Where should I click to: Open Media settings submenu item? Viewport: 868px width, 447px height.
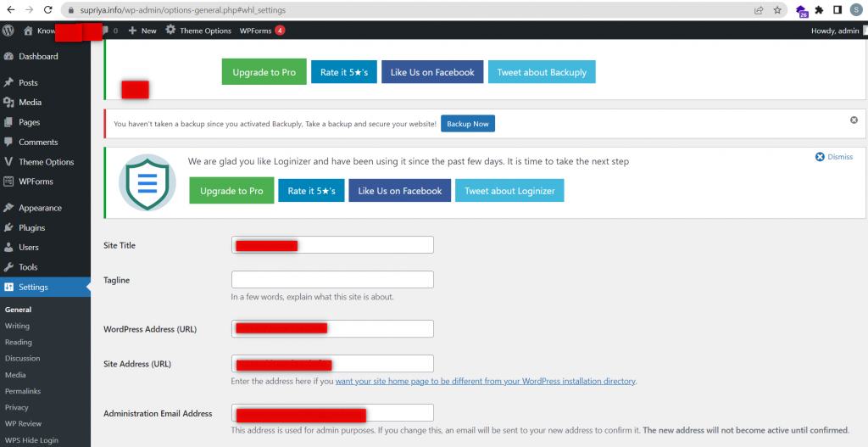pos(15,375)
